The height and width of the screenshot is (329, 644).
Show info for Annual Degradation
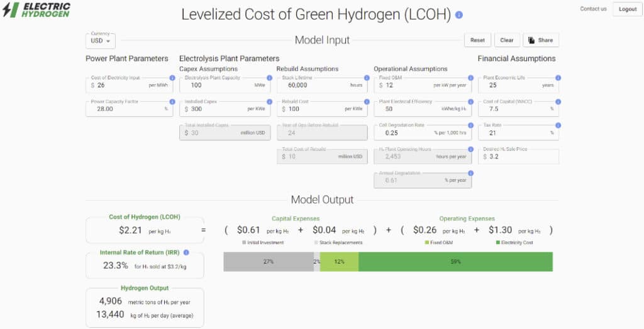click(470, 173)
